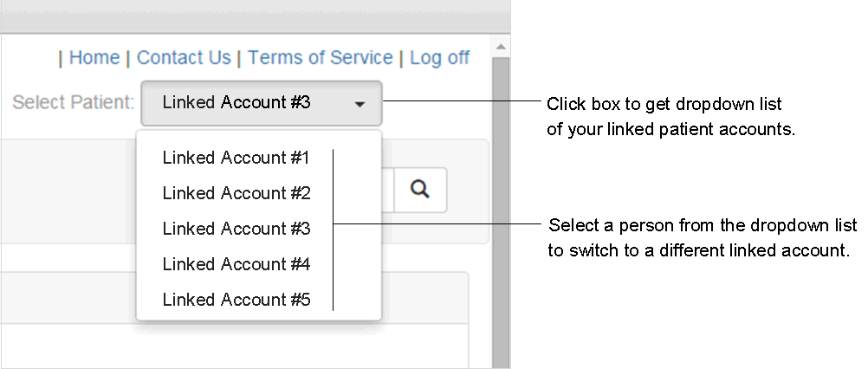The image size is (868, 369).
Task: Go to the Home link
Action: point(94,57)
